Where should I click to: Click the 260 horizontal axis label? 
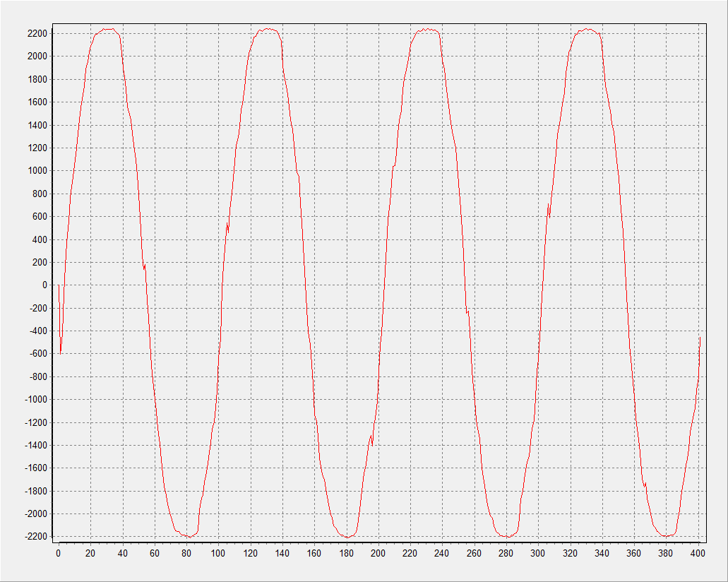pyautogui.click(x=474, y=553)
